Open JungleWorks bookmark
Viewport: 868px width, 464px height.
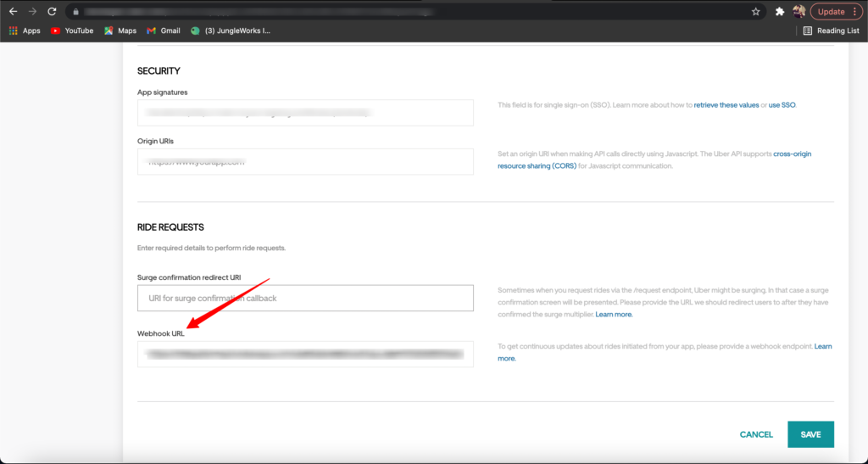tap(231, 31)
